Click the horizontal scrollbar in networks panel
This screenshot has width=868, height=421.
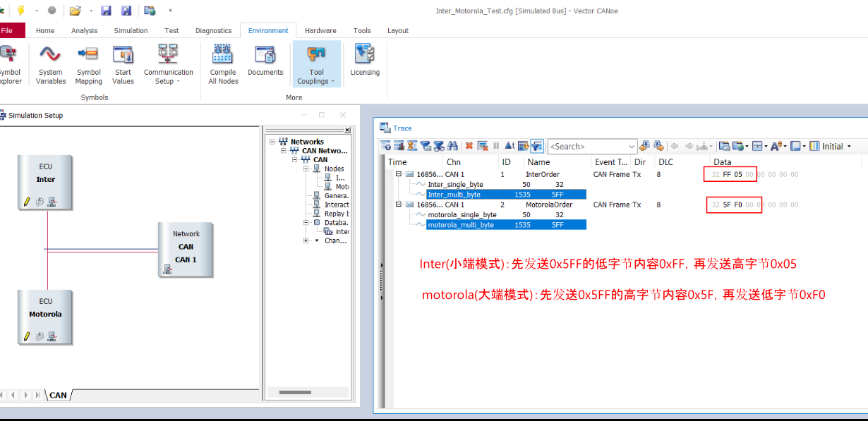click(294, 391)
